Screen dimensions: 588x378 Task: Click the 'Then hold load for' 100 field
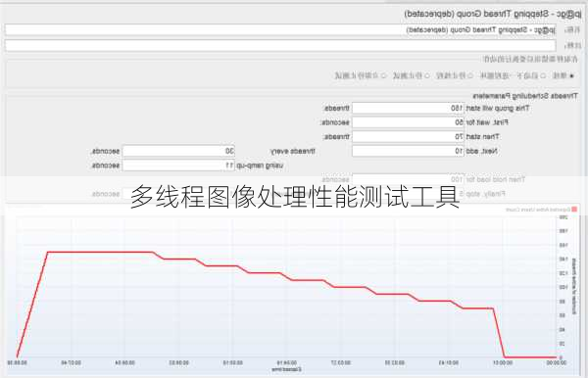pos(408,179)
